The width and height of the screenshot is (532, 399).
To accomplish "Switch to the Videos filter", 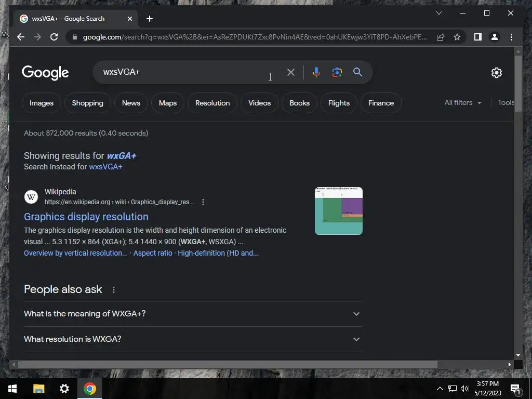I will (x=260, y=103).
